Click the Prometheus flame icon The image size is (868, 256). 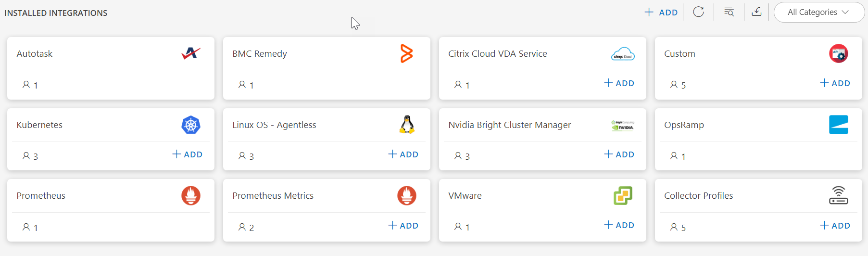click(191, 196)
